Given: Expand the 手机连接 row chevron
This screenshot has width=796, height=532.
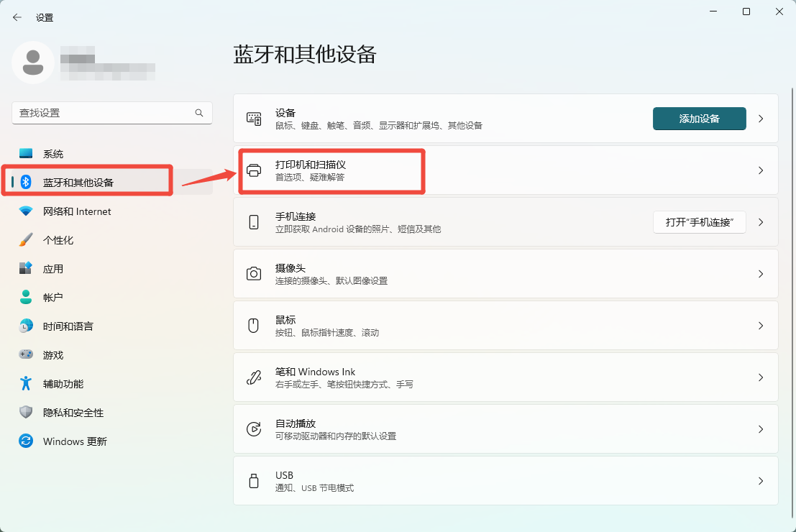Looking at the screenshot, I should (x=761, y=222).
